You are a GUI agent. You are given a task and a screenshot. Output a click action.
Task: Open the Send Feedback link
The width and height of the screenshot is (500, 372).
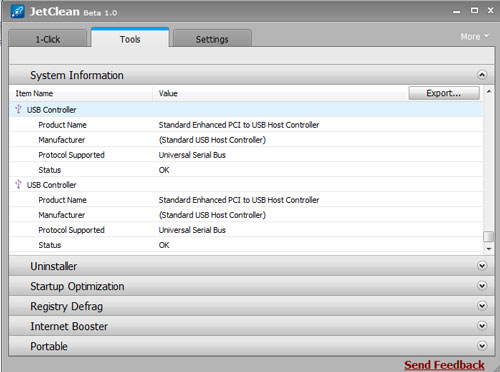(x=444, y=365)
